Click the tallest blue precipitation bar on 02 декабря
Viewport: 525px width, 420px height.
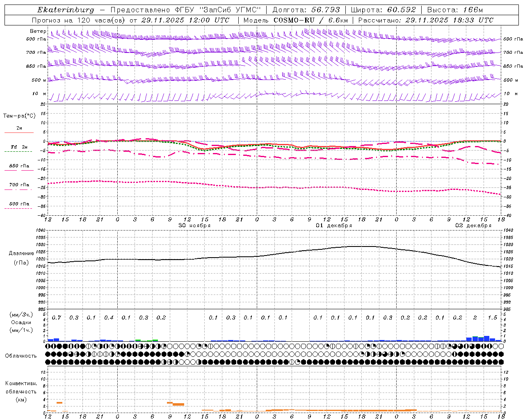(487, 339)
